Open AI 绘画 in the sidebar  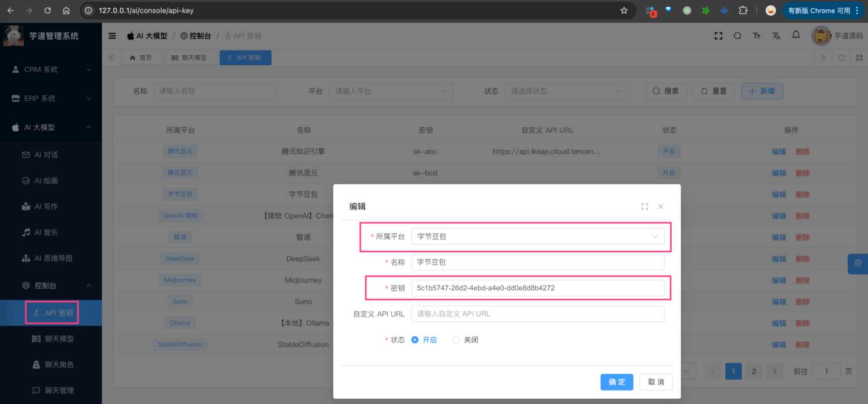46,181
